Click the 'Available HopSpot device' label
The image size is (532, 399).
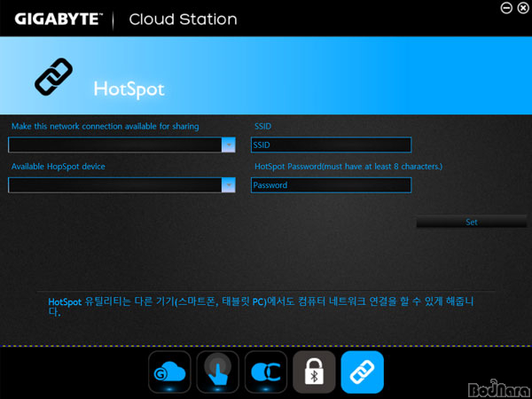[59, 167]
